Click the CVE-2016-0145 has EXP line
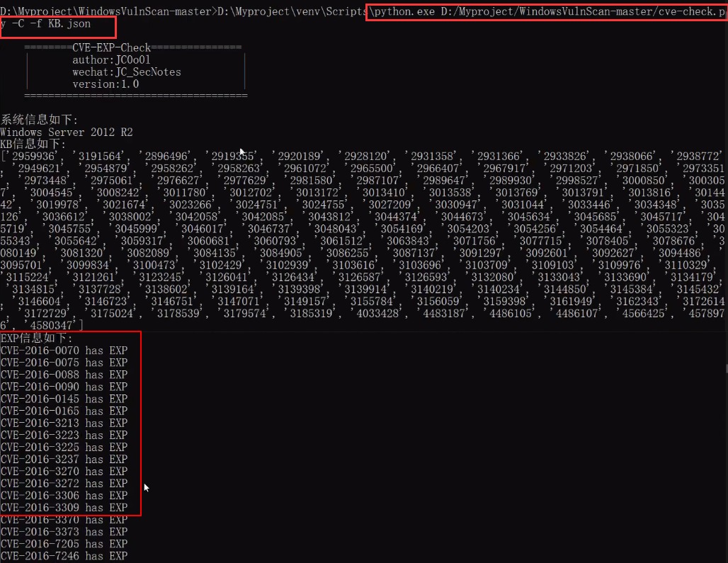 [64, 399]
